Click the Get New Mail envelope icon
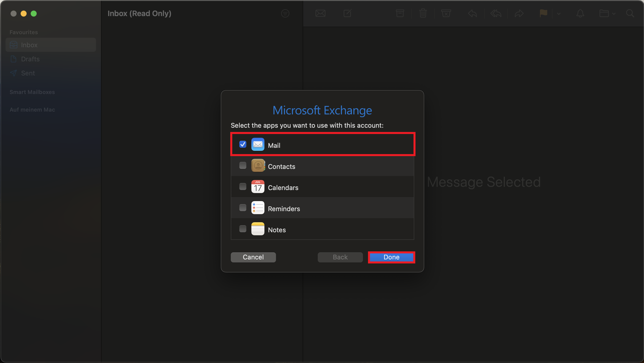This screenshot has height=363, width=644. click(x=320, y=13)
